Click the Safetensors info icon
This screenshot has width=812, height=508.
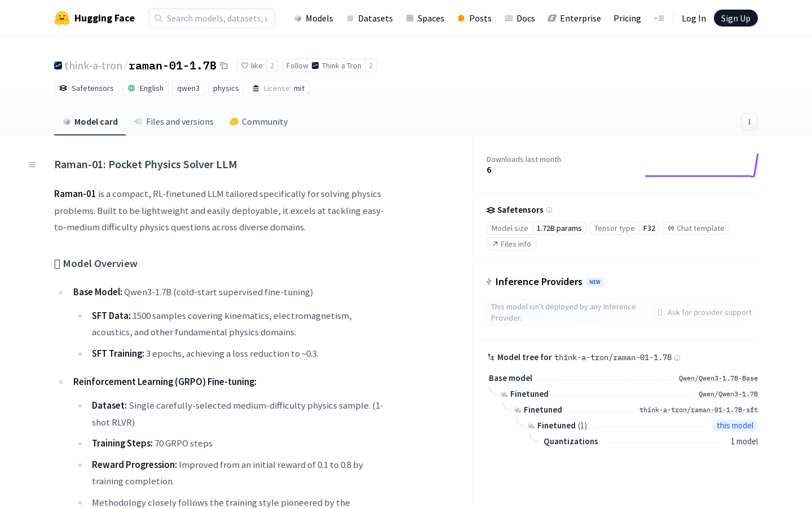tap(549, 210)
